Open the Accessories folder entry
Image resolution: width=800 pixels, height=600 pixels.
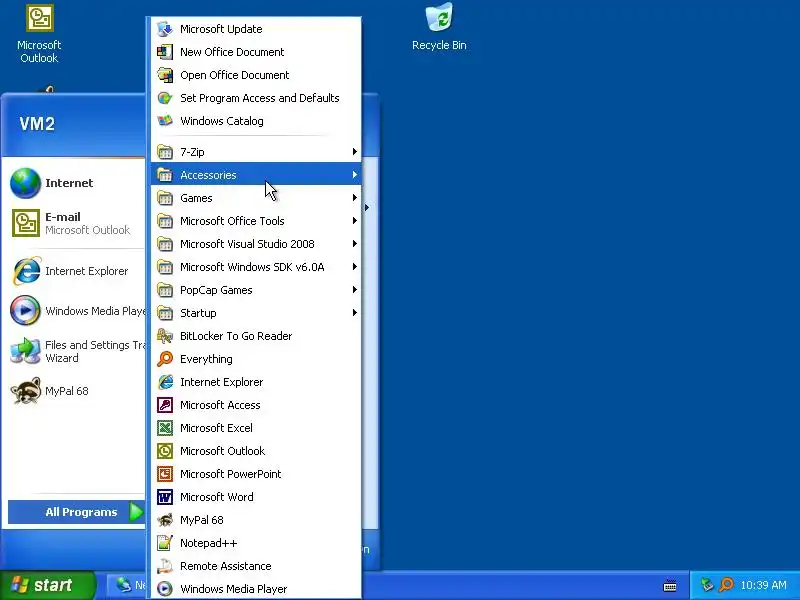point(256,174)
